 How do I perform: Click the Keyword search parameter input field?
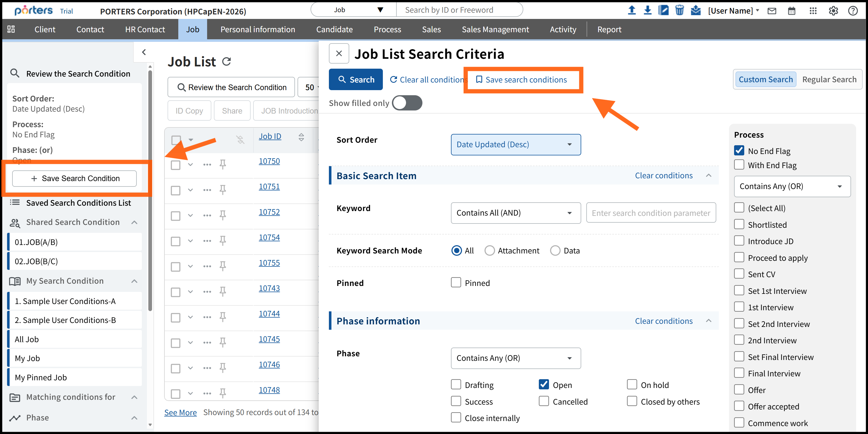click(x=651, y=213)
